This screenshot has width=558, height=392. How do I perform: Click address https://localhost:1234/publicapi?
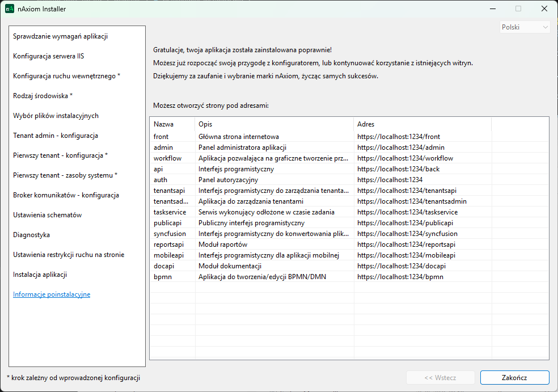coord(405,223)
